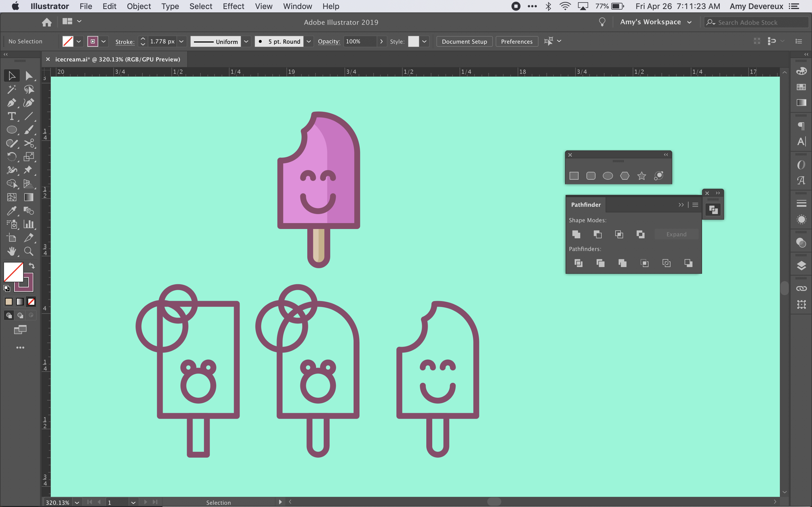Open the stroke weight dropdown

coord(181,41)
